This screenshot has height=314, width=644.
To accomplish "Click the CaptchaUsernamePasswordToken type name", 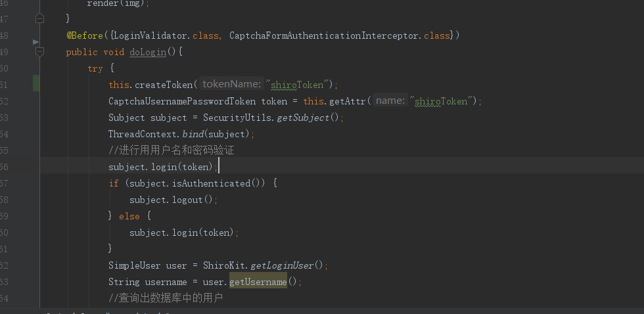I will [x=182, y=101].
